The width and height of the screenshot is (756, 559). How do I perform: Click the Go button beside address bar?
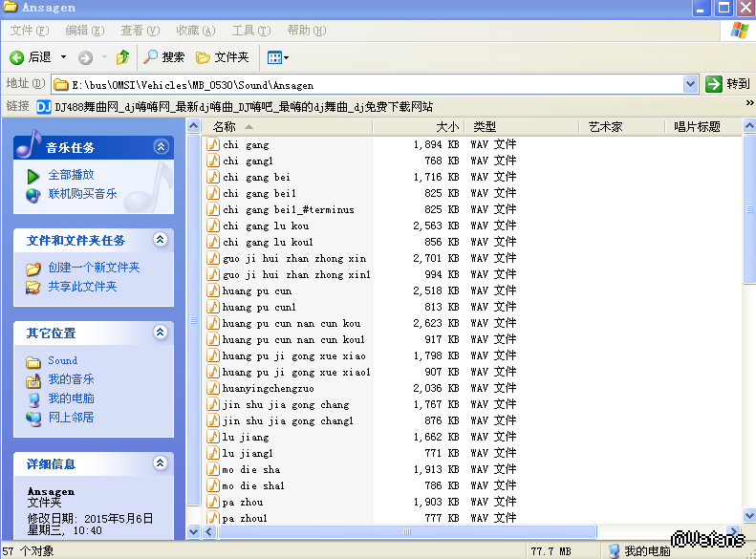pyautogui.click(x=727, y=84)
